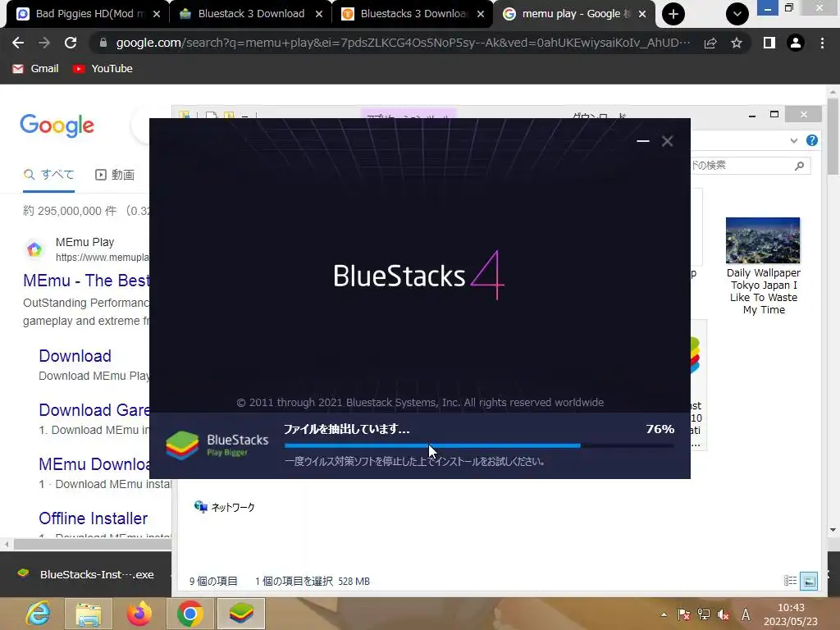Close the Bad Piggies HD tab

coord(157,14)
